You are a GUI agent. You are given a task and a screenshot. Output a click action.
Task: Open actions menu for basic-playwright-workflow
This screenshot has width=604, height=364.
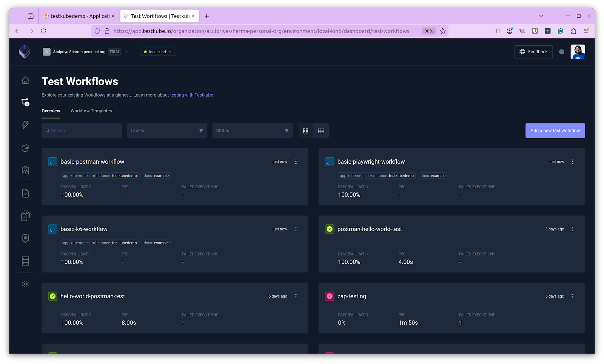573,162
